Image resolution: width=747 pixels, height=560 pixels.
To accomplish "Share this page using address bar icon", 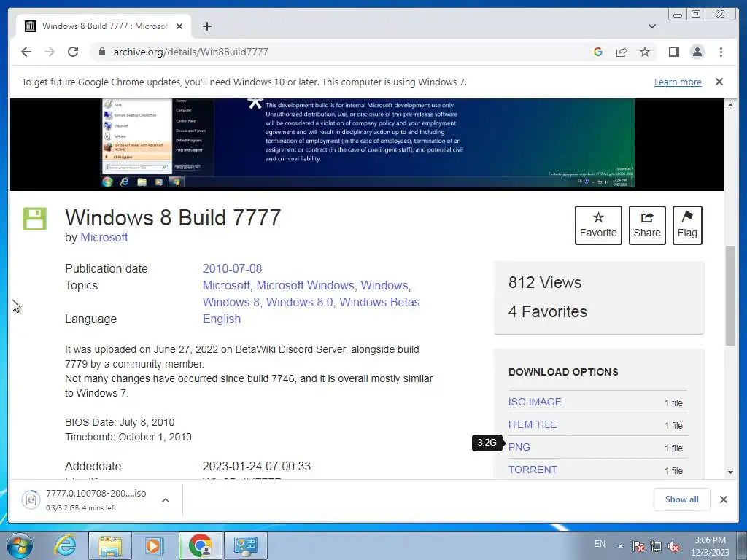I will (x=622, y=52).
